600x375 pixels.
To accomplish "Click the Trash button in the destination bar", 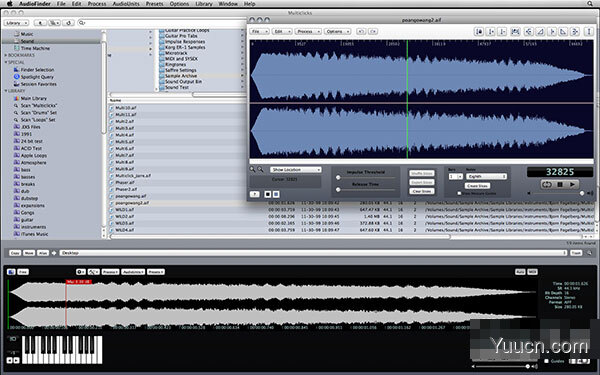I will [576, 253].
